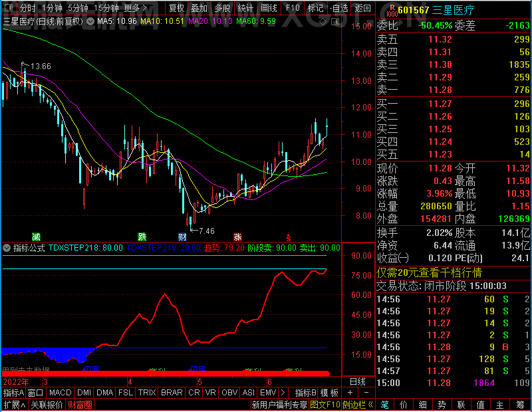Open the 复权 adjustment menu
The width and height of the screenshot is (532, 412).
[x=176, y=8]
